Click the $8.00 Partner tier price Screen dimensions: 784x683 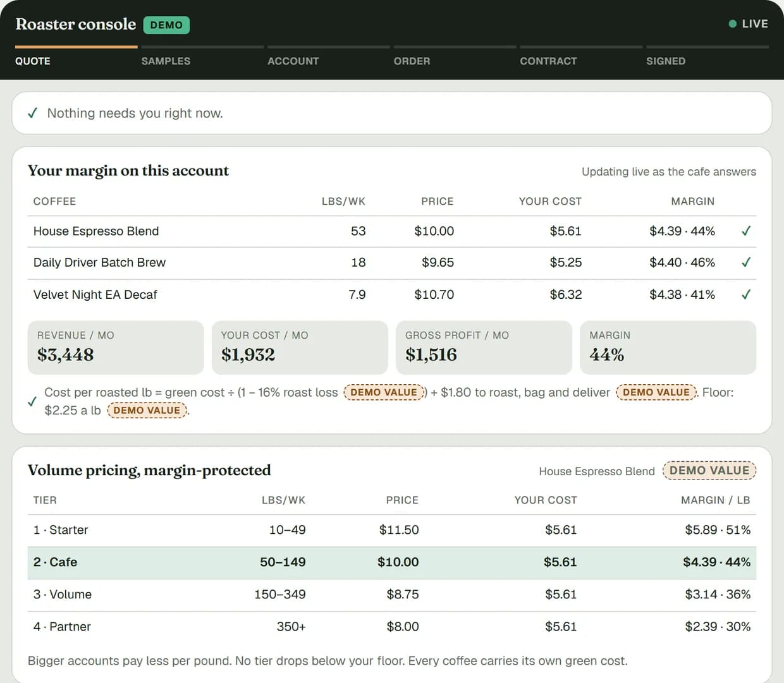[403, 627]
